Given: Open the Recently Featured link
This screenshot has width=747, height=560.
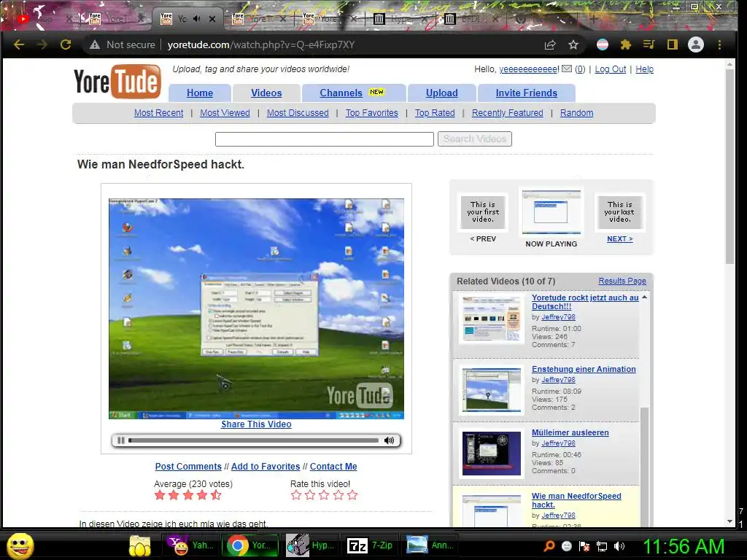Looking at the screenshot, I should pyautogui.click(x=508, y=113).
